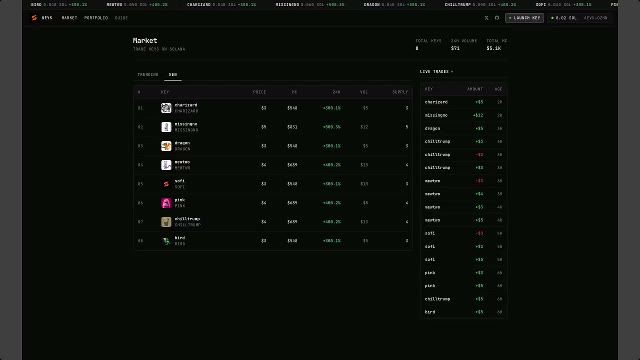Open the chilltrump key avatar
This screenshot has width=640, height=360.
[x=166, y=222]
